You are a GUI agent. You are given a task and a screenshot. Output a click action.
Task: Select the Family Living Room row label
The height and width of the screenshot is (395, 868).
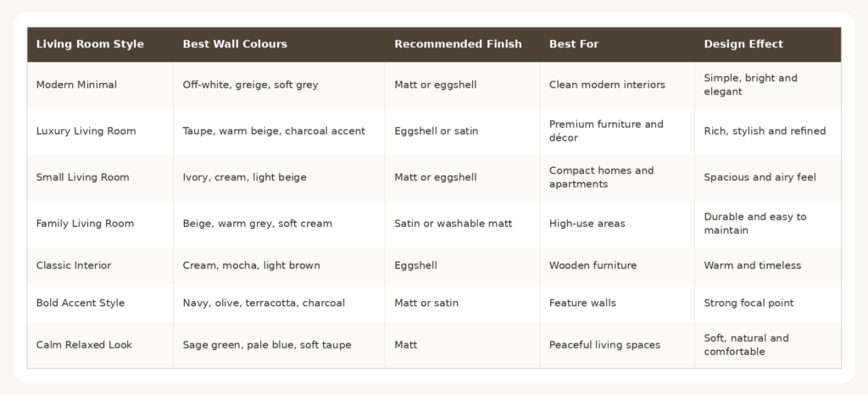[100, 224]
